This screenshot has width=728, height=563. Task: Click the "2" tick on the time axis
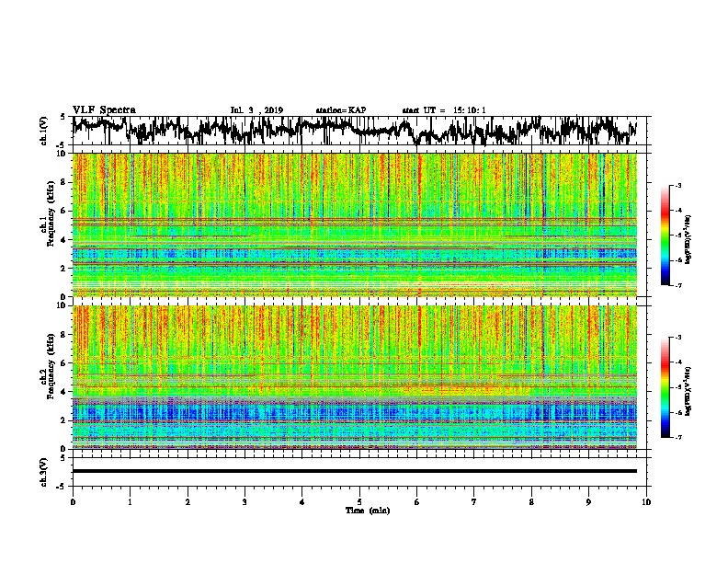pos(188,502)
